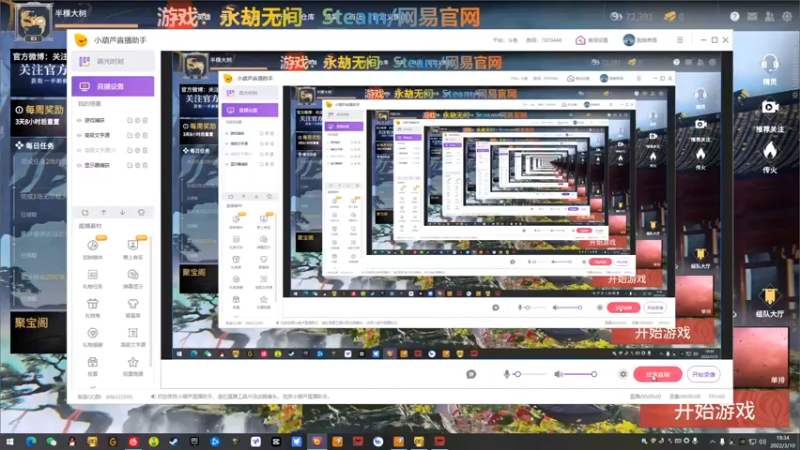
Task: Open Microsoft Edge from the taskbar
Action: coord(31,442)
